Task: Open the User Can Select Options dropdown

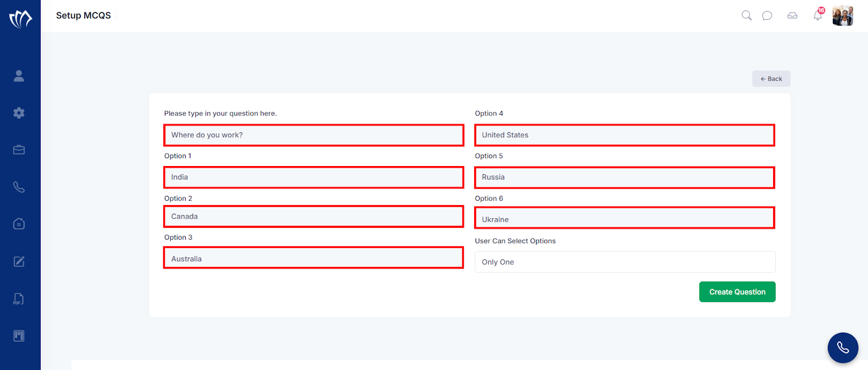Action: [x=625, y=262]
